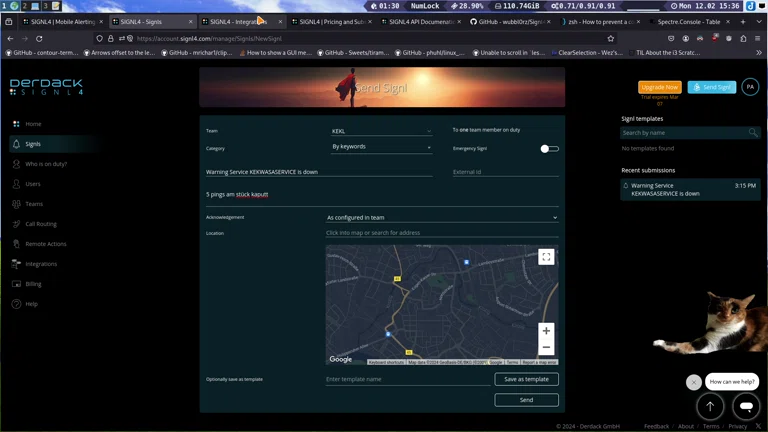Zoom in on the map
Image resolution: width=768 pixels, height=432 pixels.
546,331
